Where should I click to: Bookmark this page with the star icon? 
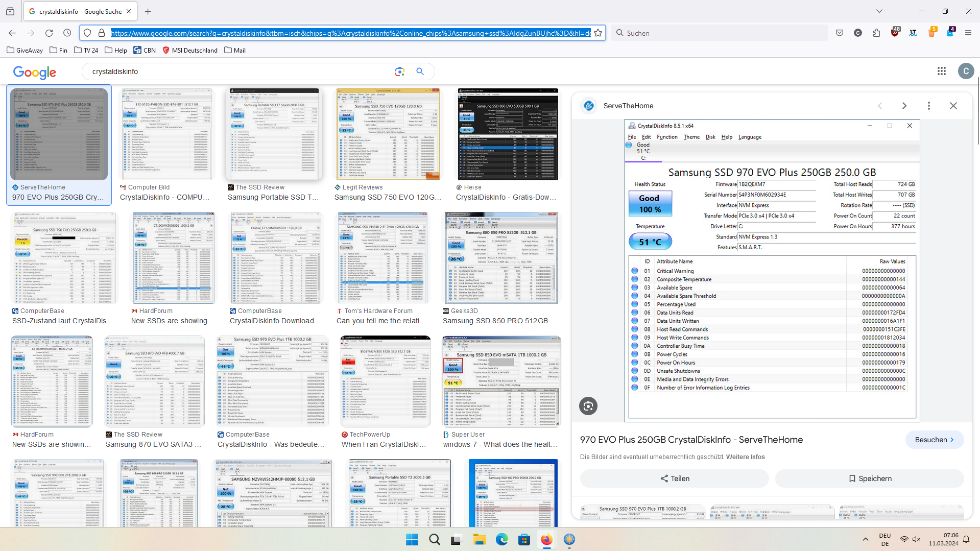598,33
